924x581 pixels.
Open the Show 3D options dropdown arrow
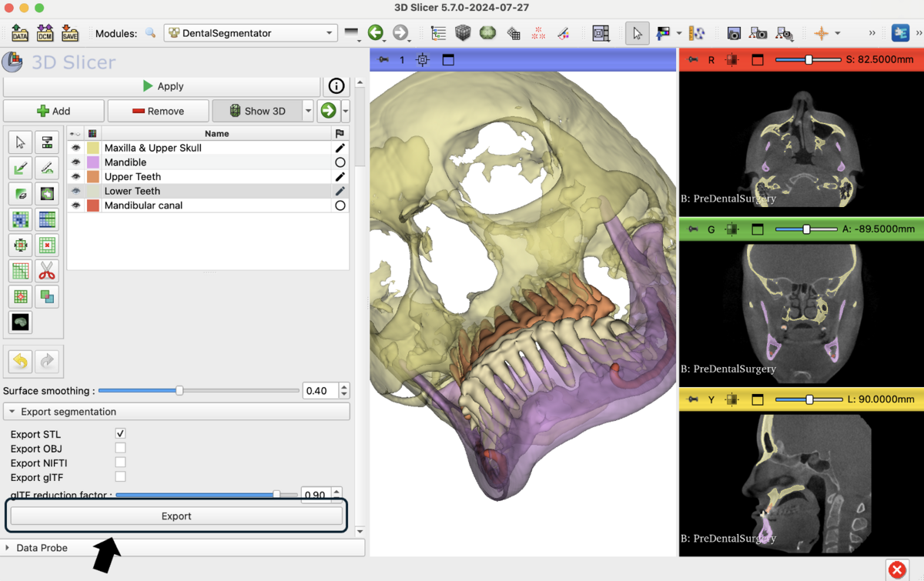308,111
